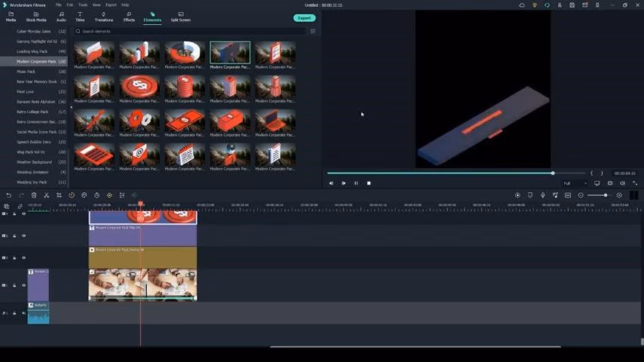This screenshot has width=644, height=362.
Task: Hide the bottom video track with eye icon
Action: pyautogui.click(x=24, y=285)
